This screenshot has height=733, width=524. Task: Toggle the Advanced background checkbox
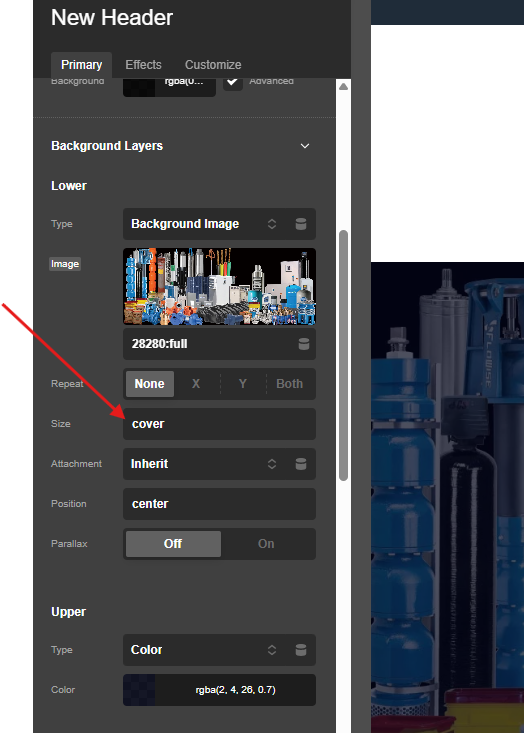232,81
